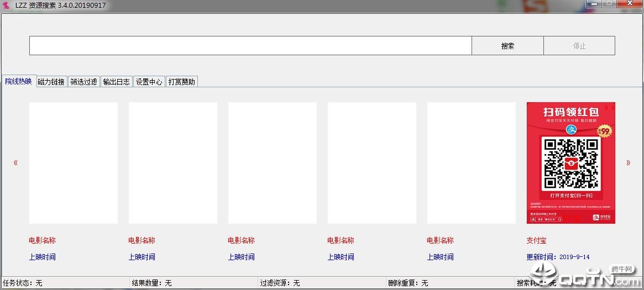Click the 支付宝 label under the poster
The width and height of the screenshot is (644, 290).
click(536, 240)
